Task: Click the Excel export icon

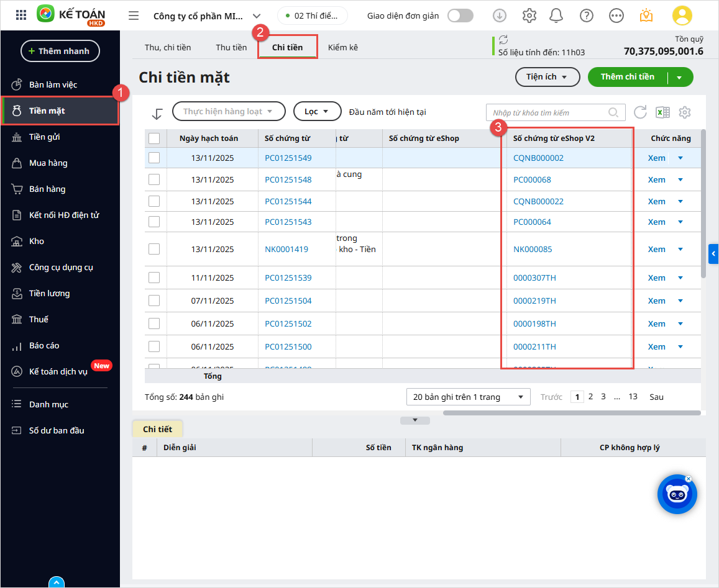Action: pyautogui.click(x=662, y=112)
